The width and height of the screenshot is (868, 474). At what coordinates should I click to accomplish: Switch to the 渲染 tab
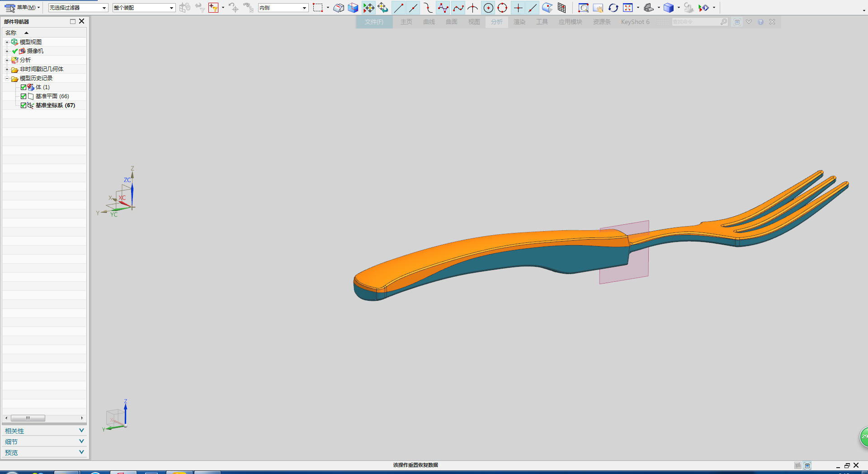coord(519,22)
